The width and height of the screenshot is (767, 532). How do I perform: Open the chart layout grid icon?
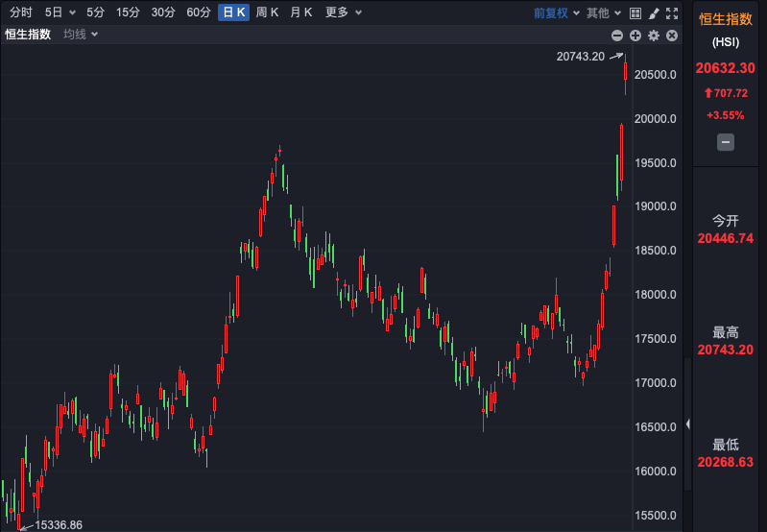(635, 13)
